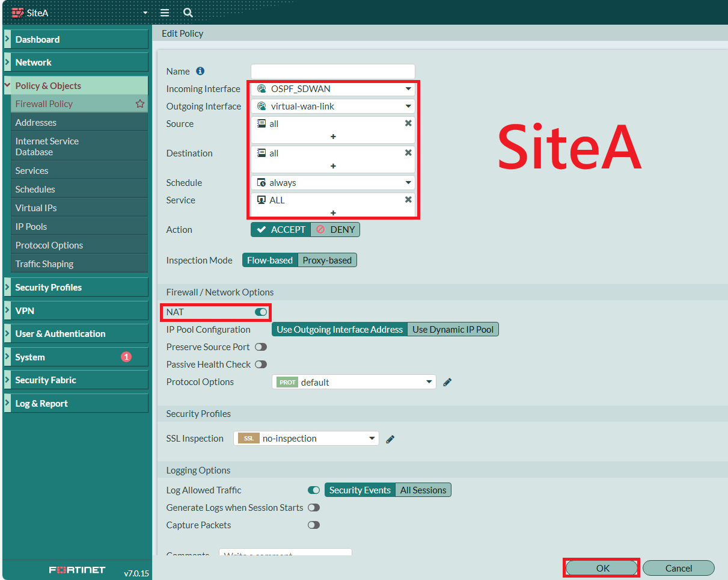The image size is (728, 580).
Task: Click the Comments text field
Action: click(x=286, y=552)
